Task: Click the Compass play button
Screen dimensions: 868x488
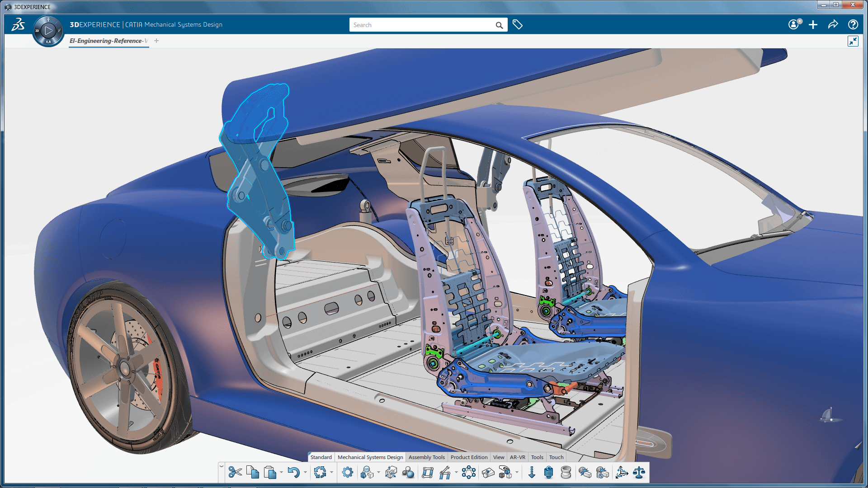Action: (48, 31)
